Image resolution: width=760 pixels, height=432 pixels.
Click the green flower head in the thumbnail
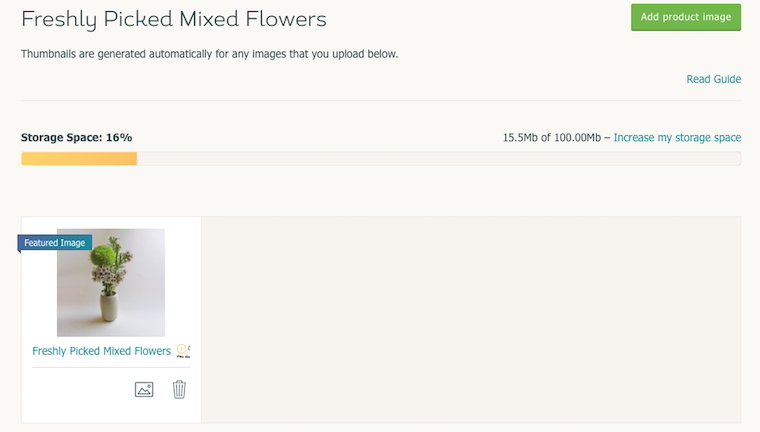coord(103,255)
